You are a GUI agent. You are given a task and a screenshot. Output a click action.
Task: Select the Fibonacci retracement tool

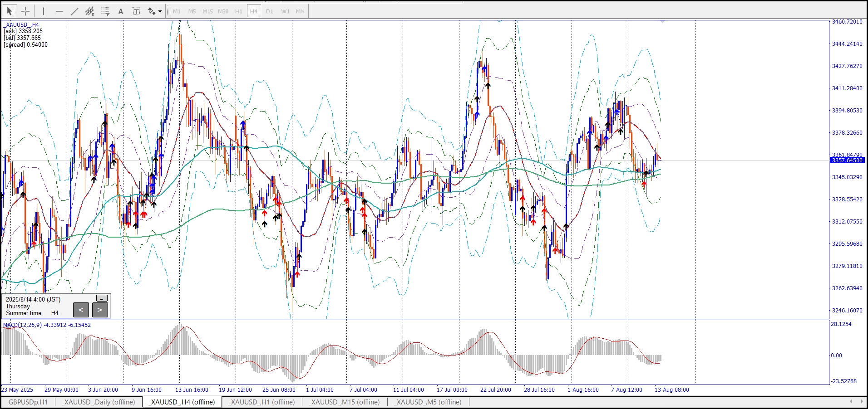tap(105, 11)
